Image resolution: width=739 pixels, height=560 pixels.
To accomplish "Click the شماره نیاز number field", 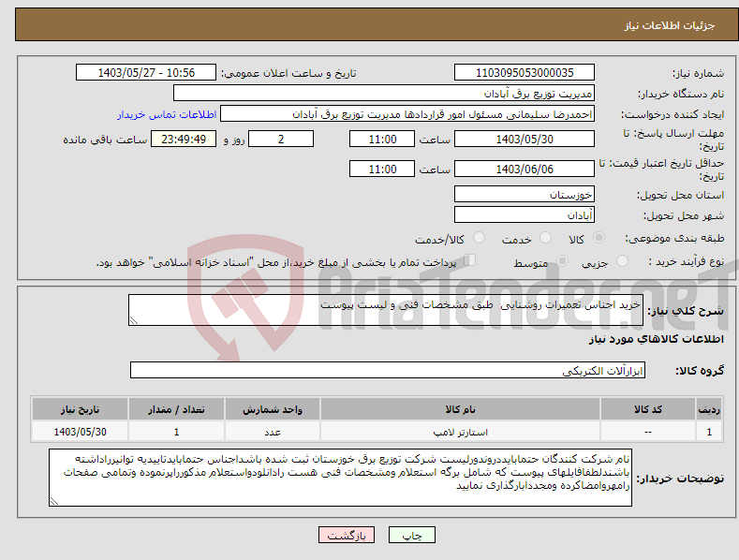I will coord(525,73).
